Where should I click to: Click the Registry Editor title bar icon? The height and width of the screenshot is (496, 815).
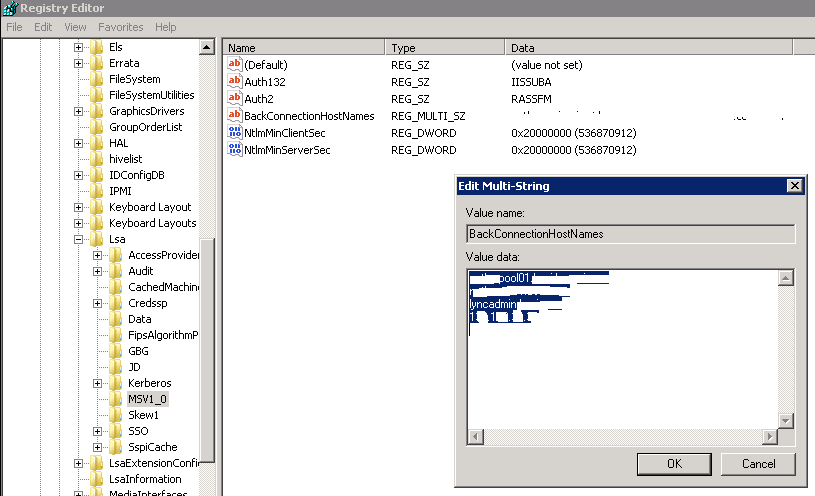(9, 8)
